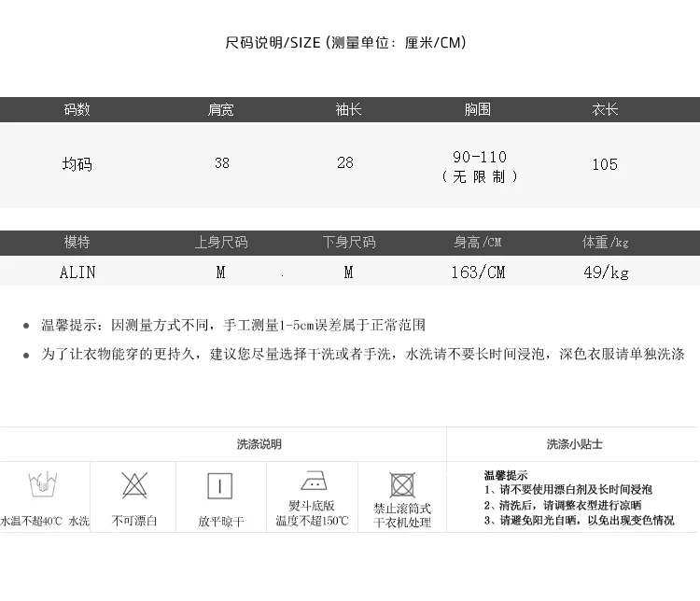Viewport: 700px width, 601px height.
Task: Click the 胸围 column header
Action: pyautogui.click(x=477, y=109)
